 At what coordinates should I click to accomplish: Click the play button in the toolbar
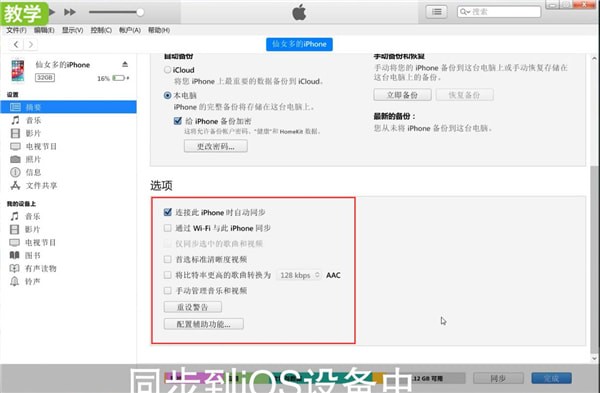click(52, 12)
